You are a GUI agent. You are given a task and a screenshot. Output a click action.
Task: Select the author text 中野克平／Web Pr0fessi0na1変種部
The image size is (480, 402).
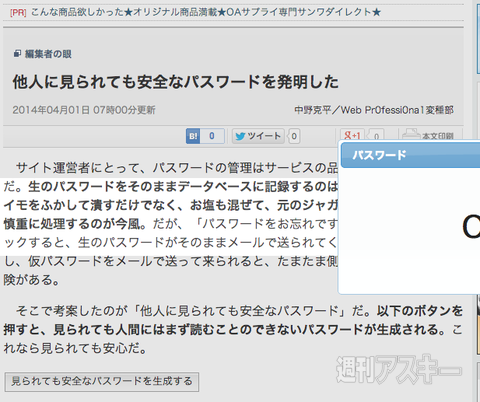click(x=374, y=110)
